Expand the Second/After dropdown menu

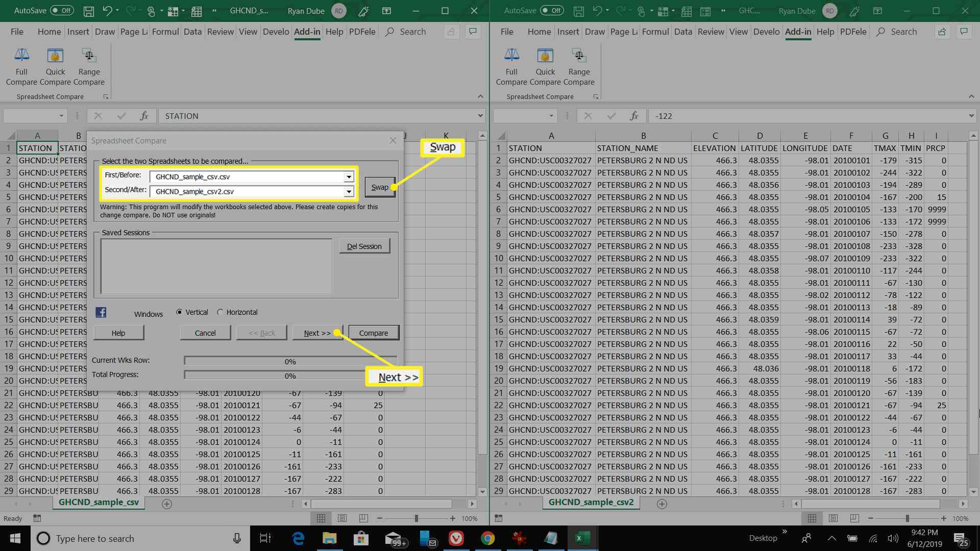349,192
